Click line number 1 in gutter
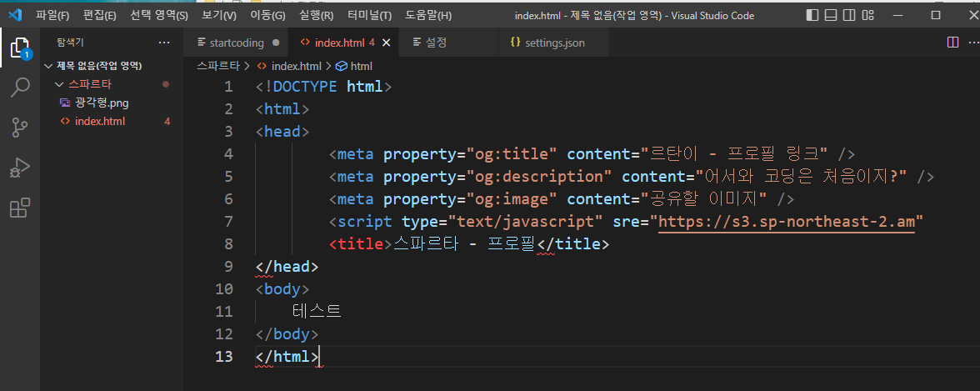The image size is (980, 391). (228, 87)
